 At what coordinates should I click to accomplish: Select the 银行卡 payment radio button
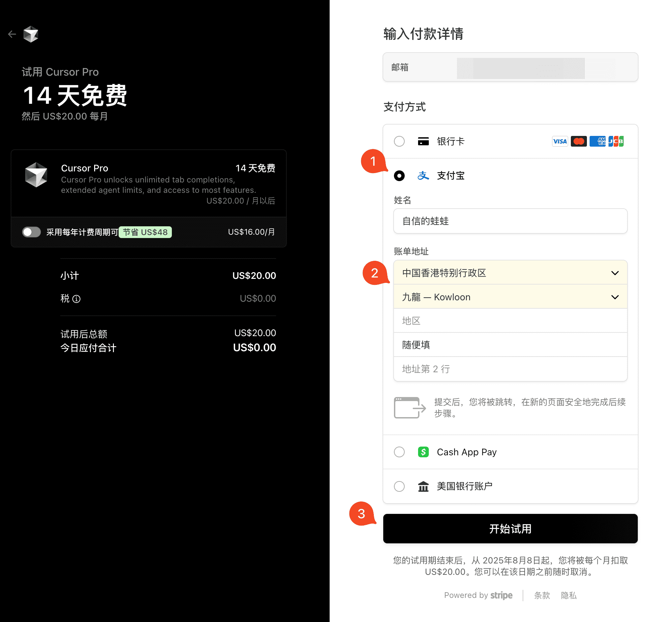click(399, 141)
